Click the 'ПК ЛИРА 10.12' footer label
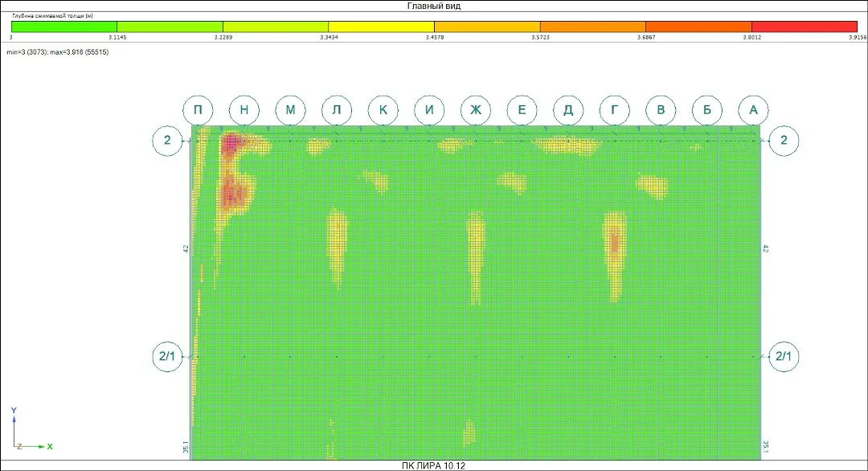Image resolution: width=868 pixels, height=471 pixels. (x=433, y=465)
